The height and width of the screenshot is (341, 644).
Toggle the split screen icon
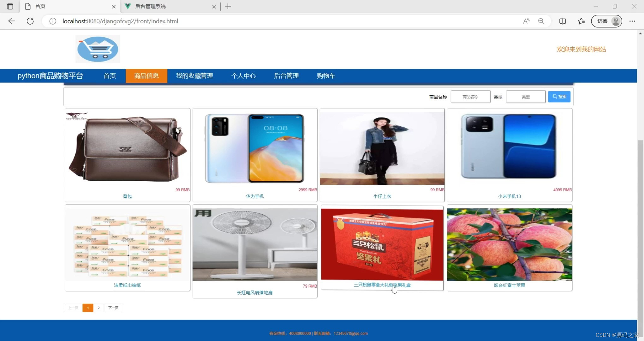563,21
